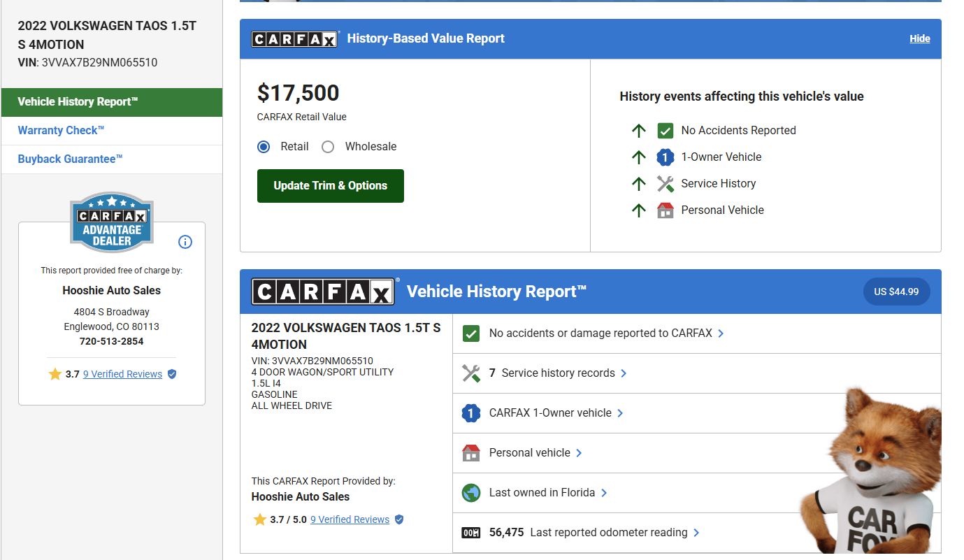Select the Retail value radio button

click(264, 147)
